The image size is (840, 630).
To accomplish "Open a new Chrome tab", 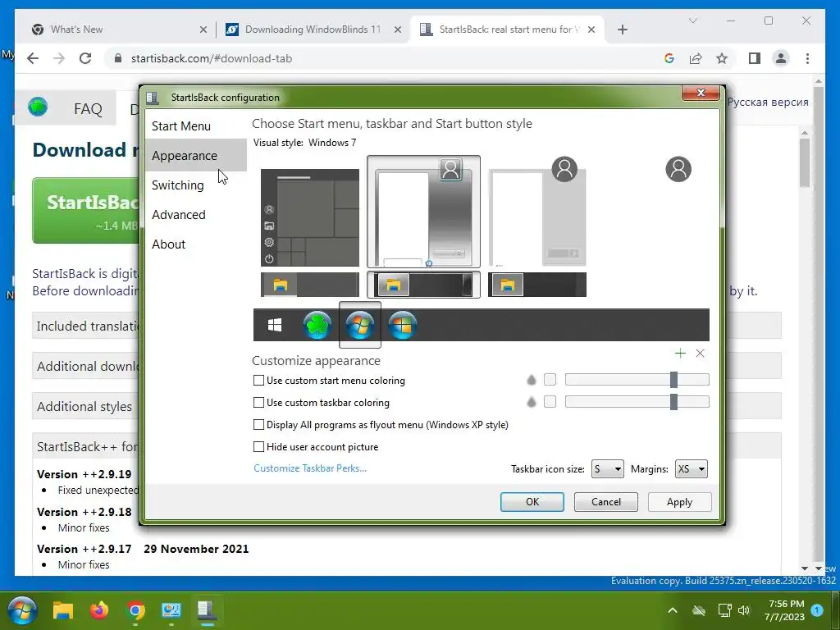I will (622, 30).
